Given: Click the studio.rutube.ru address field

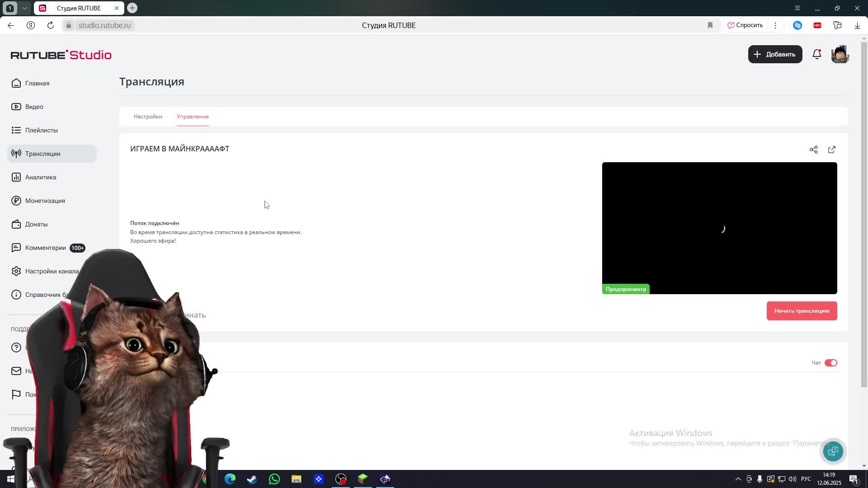Looking at the screenshot, I should coord(104,25).
